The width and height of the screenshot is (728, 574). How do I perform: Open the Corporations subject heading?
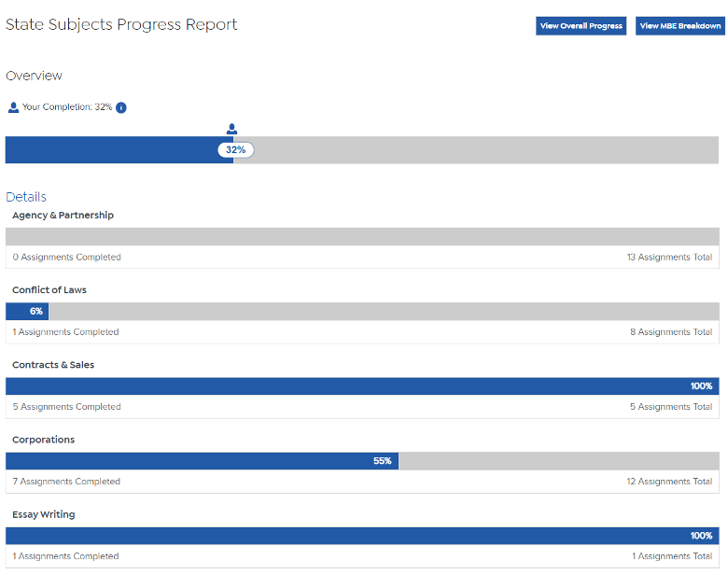(43, 440)
